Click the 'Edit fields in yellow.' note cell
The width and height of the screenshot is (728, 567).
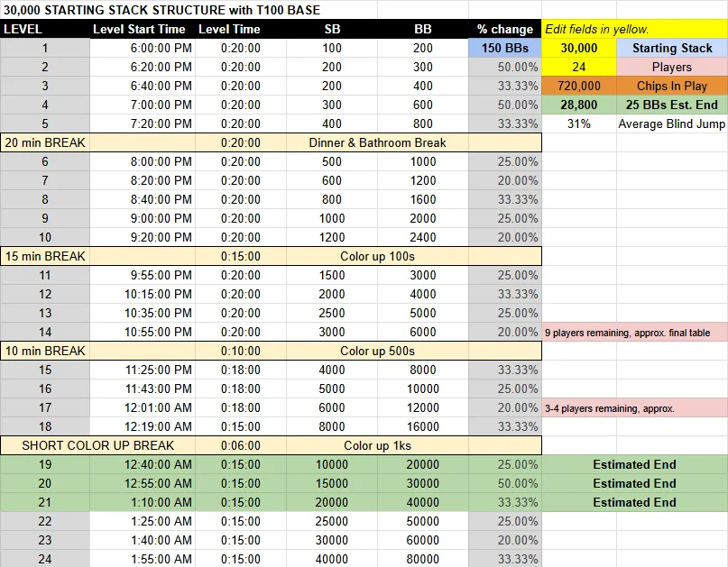coord(634,29)
